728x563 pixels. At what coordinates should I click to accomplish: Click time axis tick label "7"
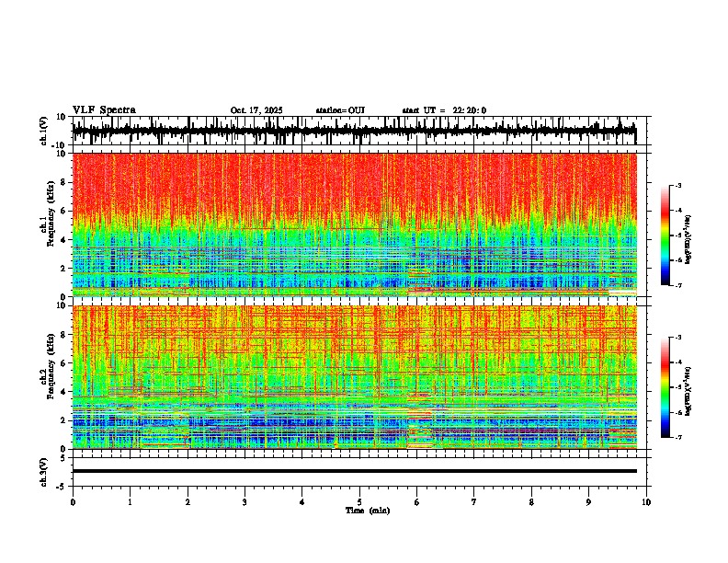tap(474, 502)
